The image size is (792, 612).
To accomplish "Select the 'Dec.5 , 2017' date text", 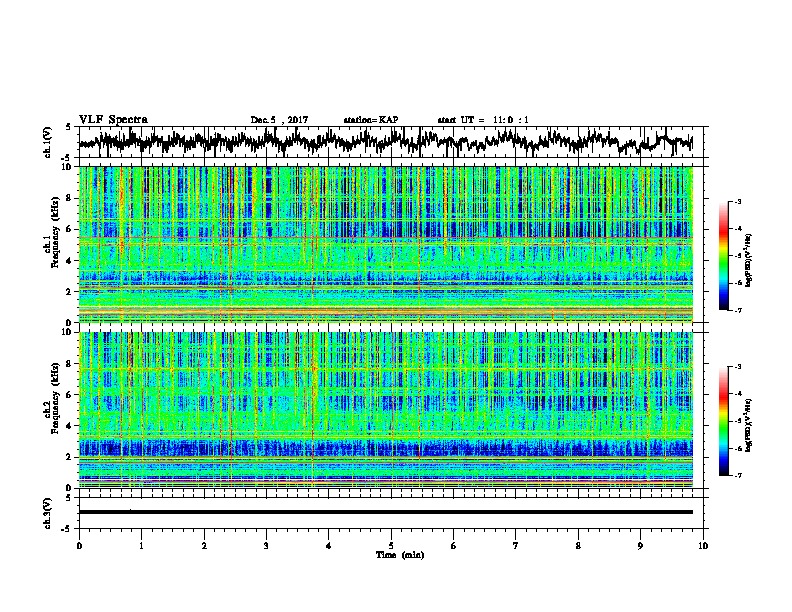I will coord(279,120).
